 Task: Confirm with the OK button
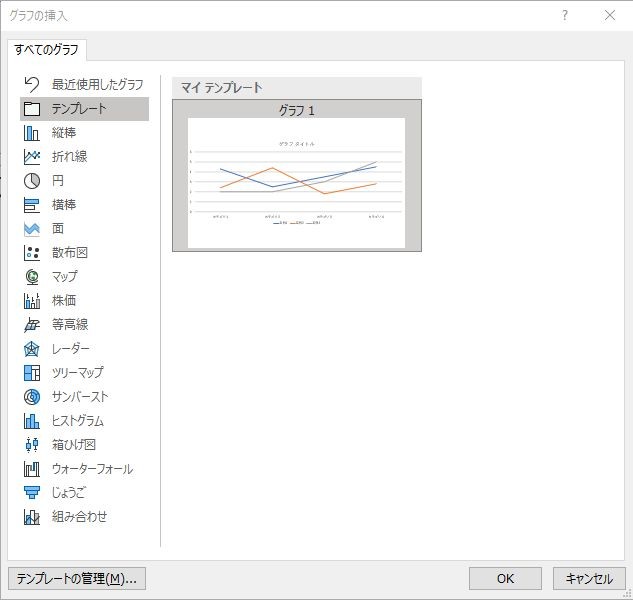pyautogui.click(x=505, y=579)
